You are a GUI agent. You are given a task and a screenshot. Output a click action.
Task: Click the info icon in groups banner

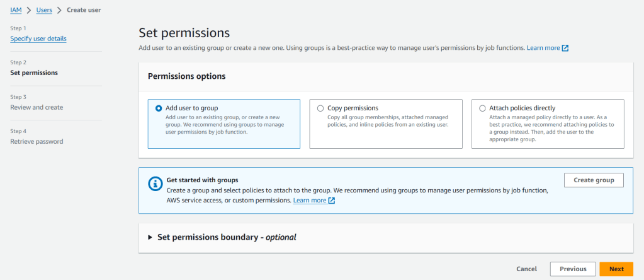155,184
